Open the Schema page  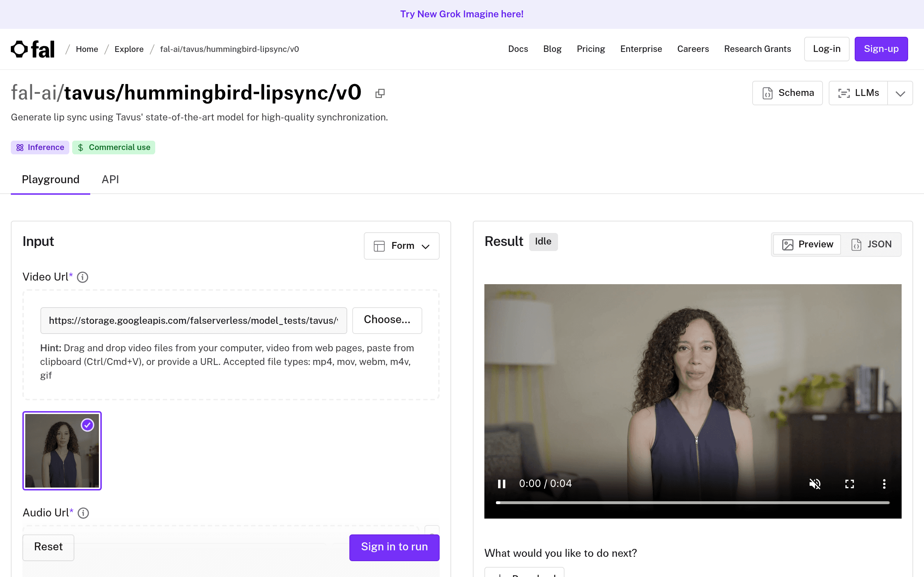click(x=787, y=93)
